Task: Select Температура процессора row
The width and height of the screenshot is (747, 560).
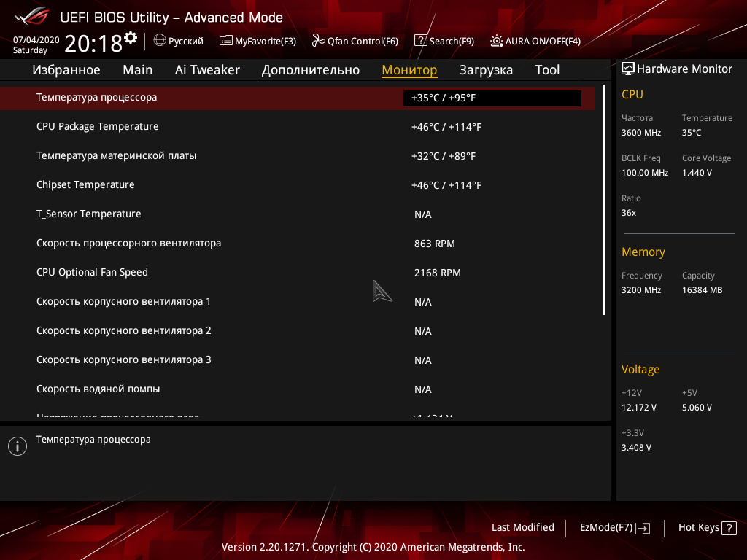Action: tap(298, 98)
